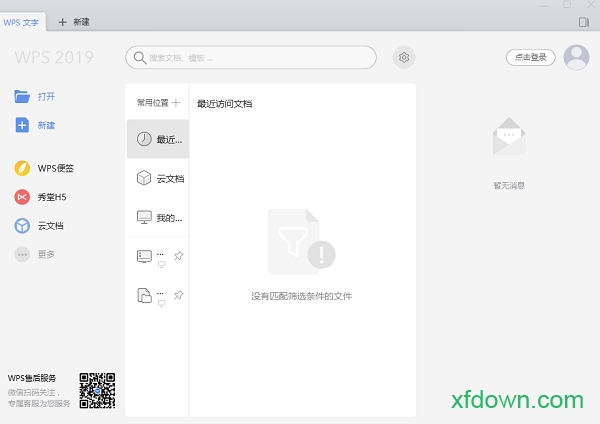Open the blue cube 云文档 sidebar icon
Image resolution: width=600 pixels, height=424 pixels.
click(x=22, y=226)
